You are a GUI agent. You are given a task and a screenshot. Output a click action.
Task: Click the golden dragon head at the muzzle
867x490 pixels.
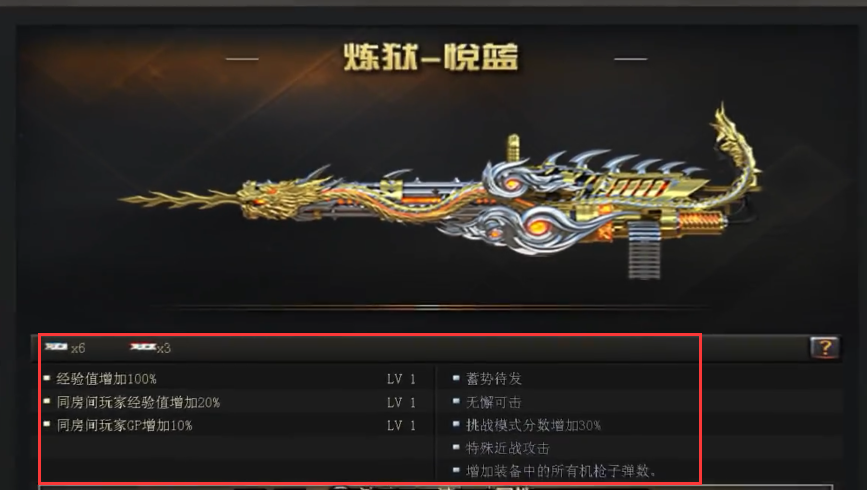(265, 198)
